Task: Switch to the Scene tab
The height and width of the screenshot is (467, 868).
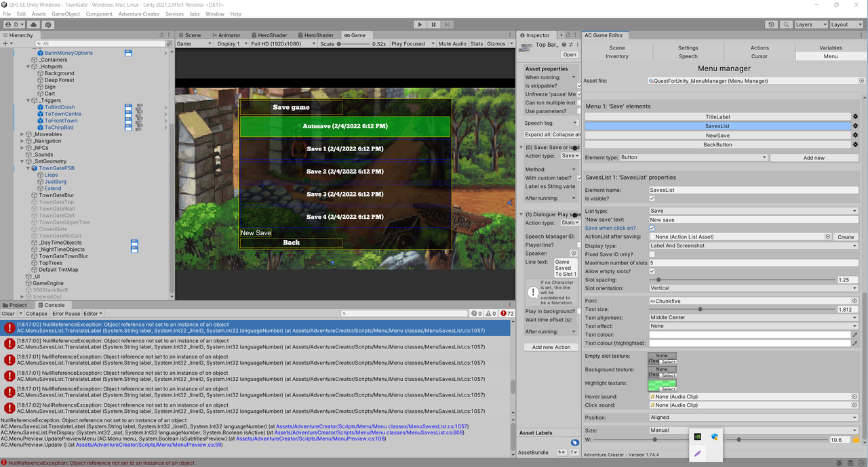Action: tap(189, 35)
